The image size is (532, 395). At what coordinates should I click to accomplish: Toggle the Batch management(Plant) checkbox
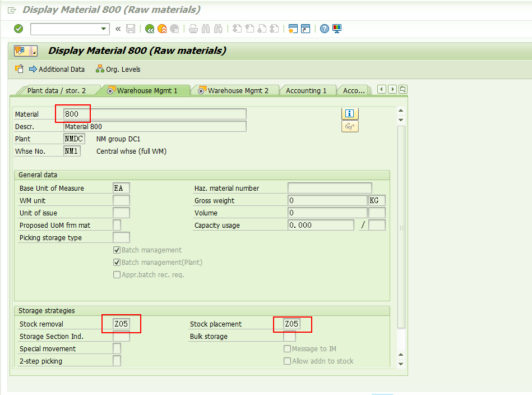pos(117,261)
